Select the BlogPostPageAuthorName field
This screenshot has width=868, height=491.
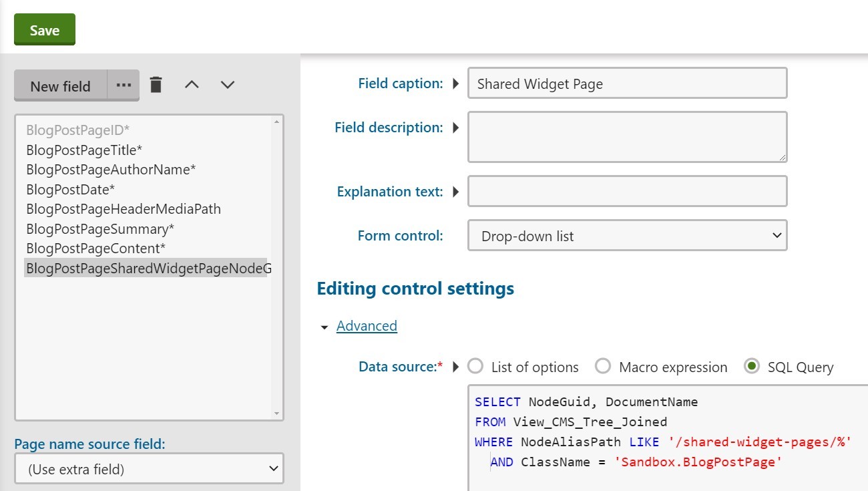click(111, 170)
